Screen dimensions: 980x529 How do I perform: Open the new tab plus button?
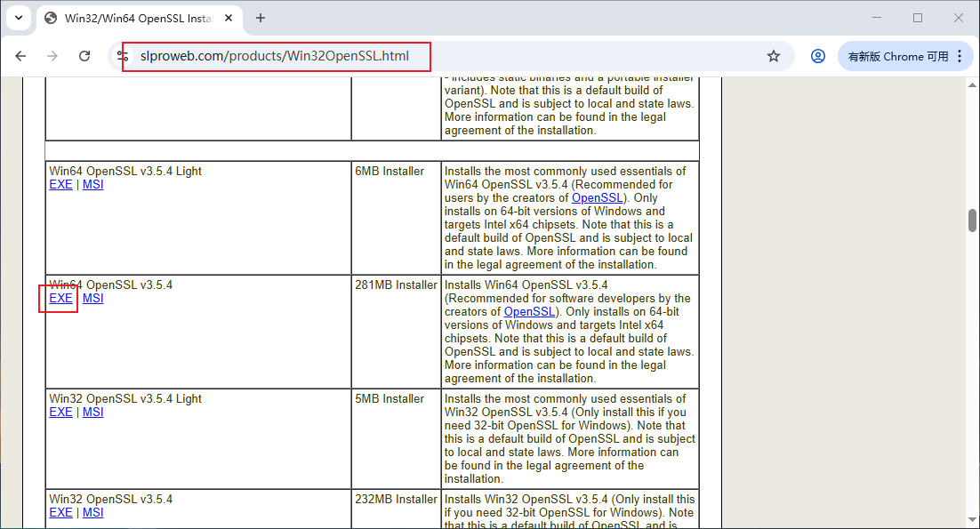click(261, 18)
